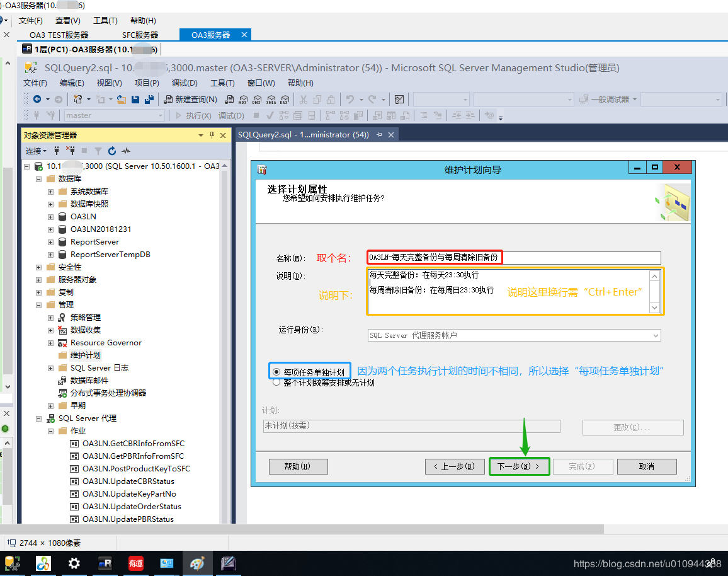Open the Paint app in taskbar
Screen dimensions: 728x576
tap(197, 563)
